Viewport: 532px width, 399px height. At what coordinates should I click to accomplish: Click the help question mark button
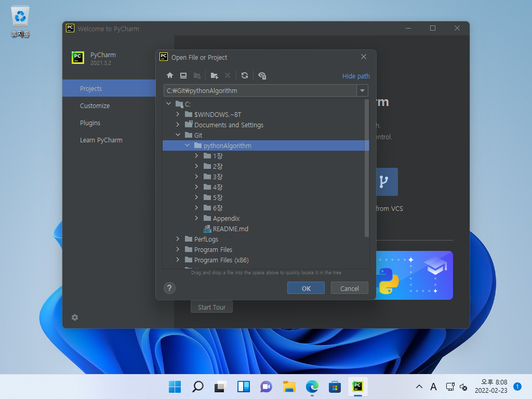(x=169, y=288)
